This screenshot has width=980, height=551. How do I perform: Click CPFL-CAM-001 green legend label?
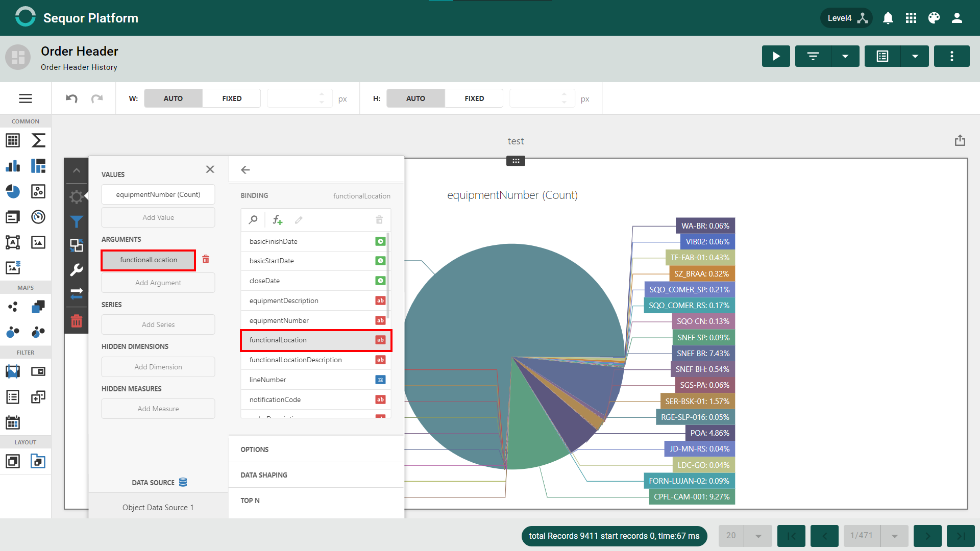[692, 496]
